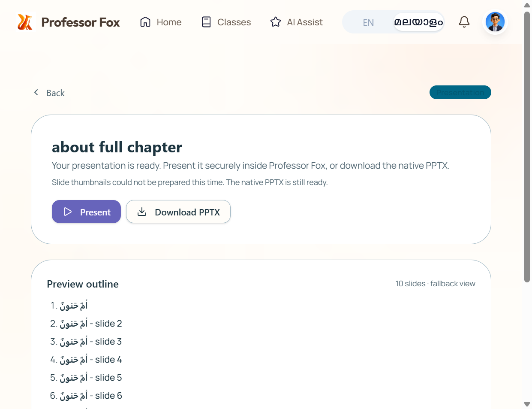Click the Home house icon

[x=145, y=22]
